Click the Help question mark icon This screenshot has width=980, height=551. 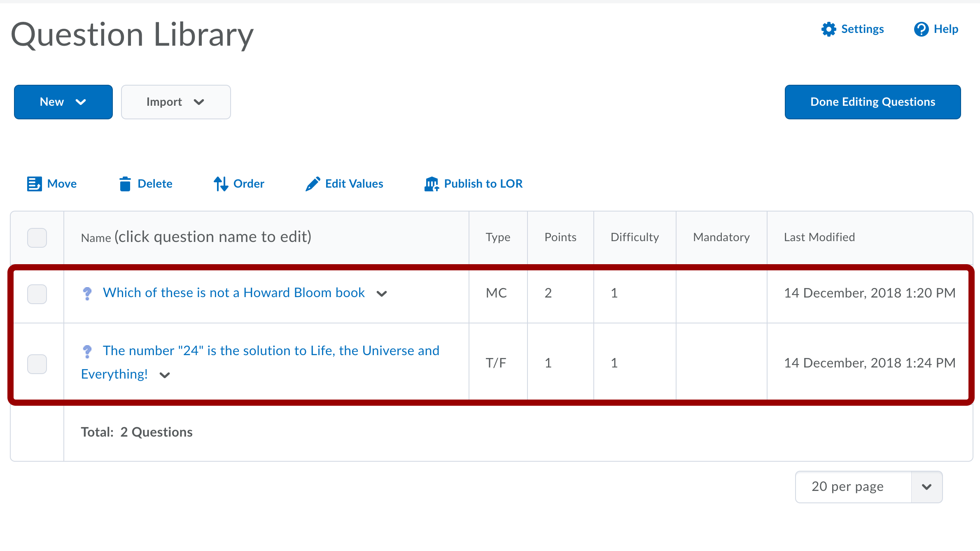(921, 29)
